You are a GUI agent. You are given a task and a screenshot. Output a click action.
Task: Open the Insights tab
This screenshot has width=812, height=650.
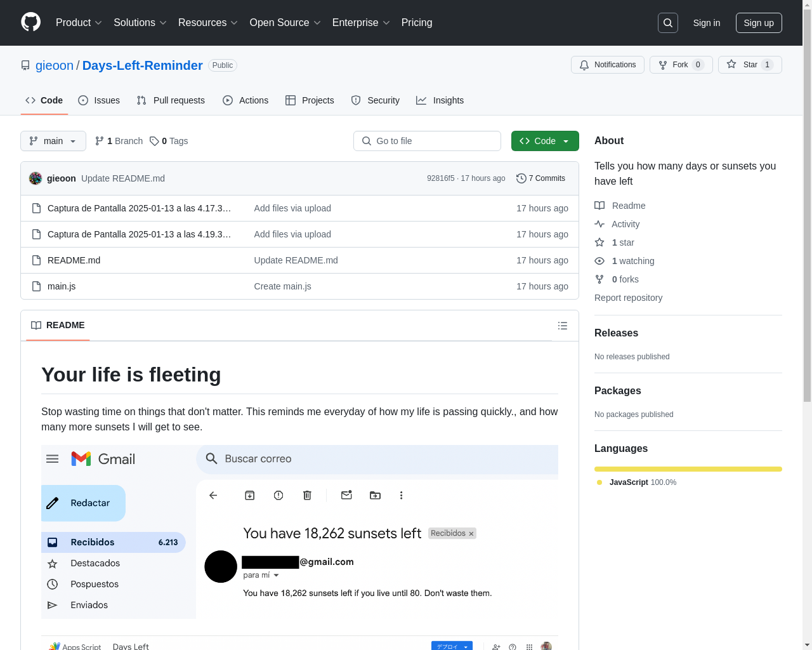tap(440, 100)
